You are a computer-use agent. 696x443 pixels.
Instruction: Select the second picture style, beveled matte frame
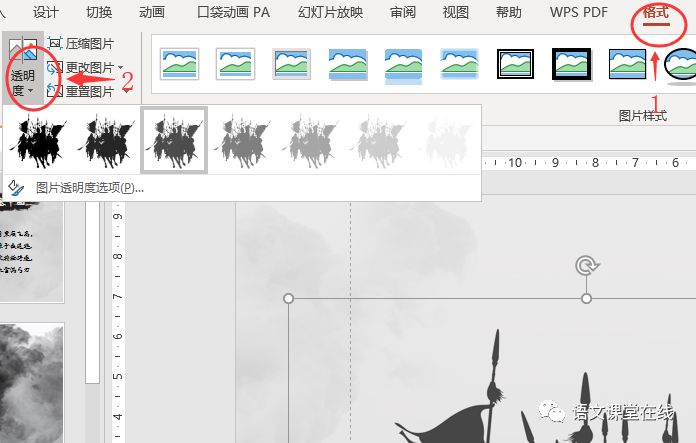[x=235, y=64]
